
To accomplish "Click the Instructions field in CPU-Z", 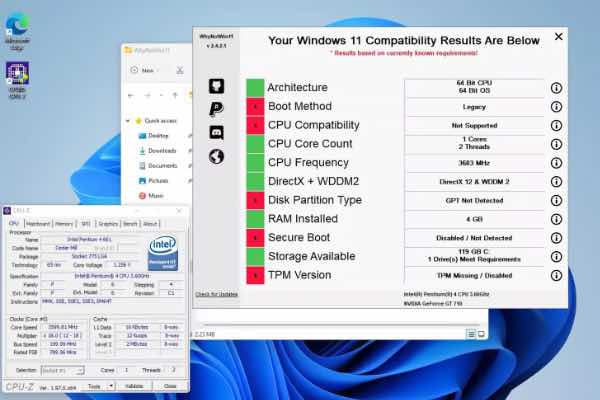I will pyautogui.click(x=112, y=302).
